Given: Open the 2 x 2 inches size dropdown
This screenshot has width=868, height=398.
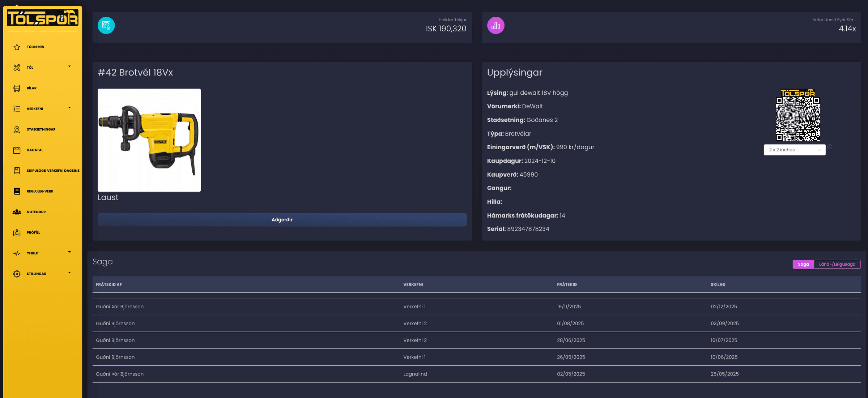Looking at the screenshot, I should 794,150.
